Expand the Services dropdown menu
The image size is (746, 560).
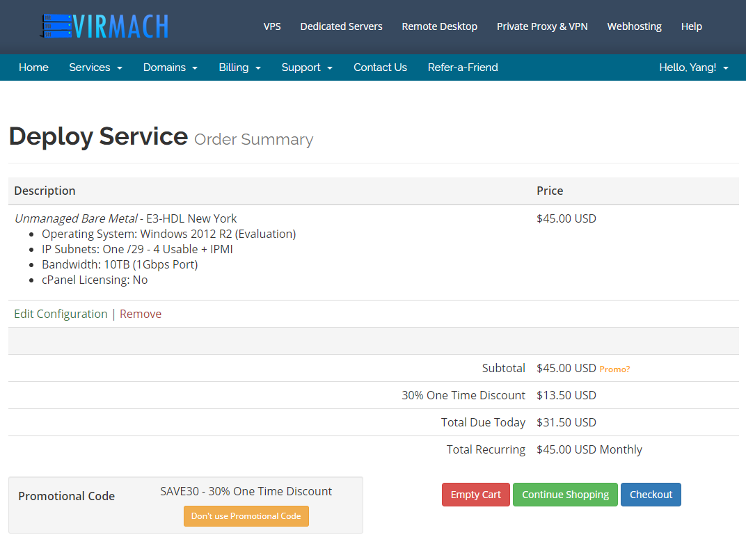click(95, 67)
